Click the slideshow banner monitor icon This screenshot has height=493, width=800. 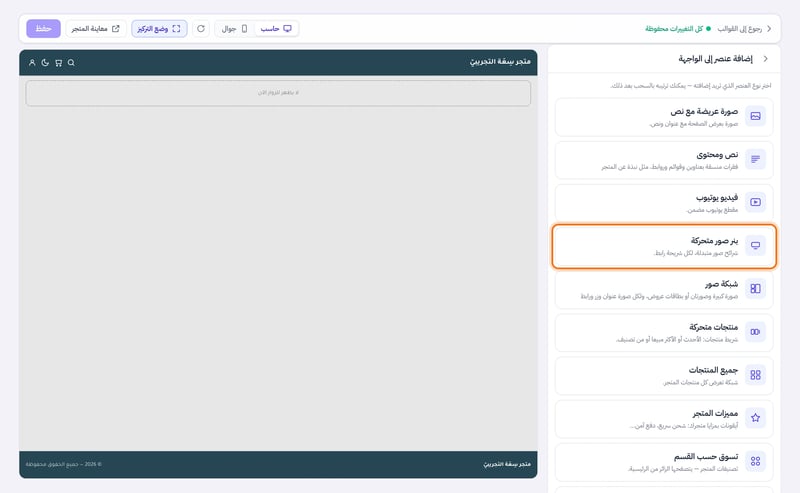click(755, 245)
